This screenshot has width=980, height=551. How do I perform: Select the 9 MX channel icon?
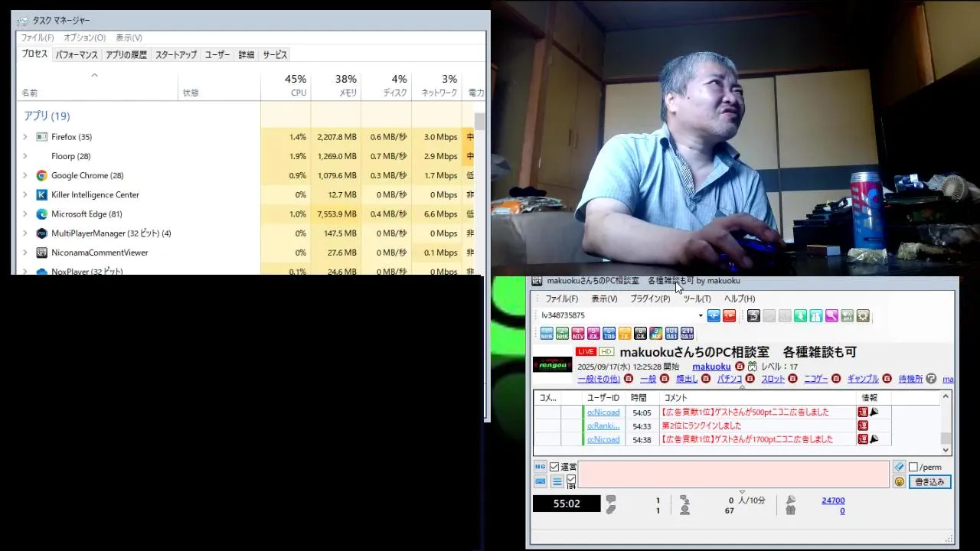click(656, 333)
